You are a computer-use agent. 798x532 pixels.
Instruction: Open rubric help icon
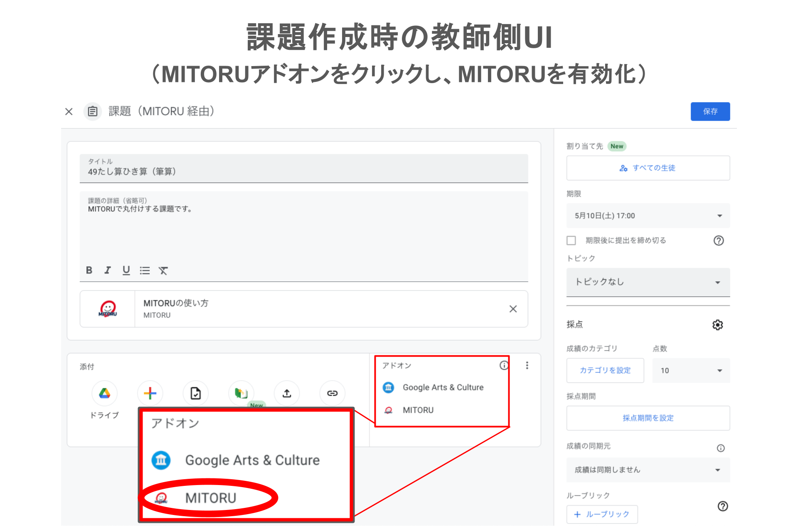723,506
